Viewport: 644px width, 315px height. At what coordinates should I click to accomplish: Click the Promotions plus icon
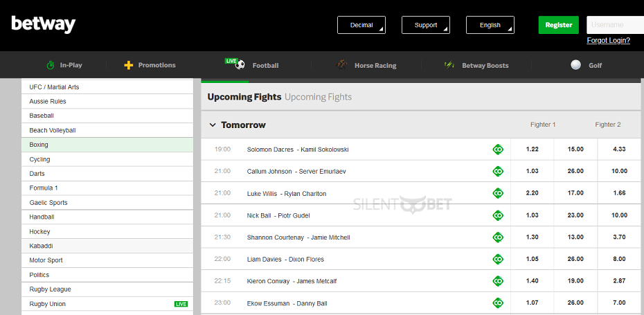click(x=129, y=65)
